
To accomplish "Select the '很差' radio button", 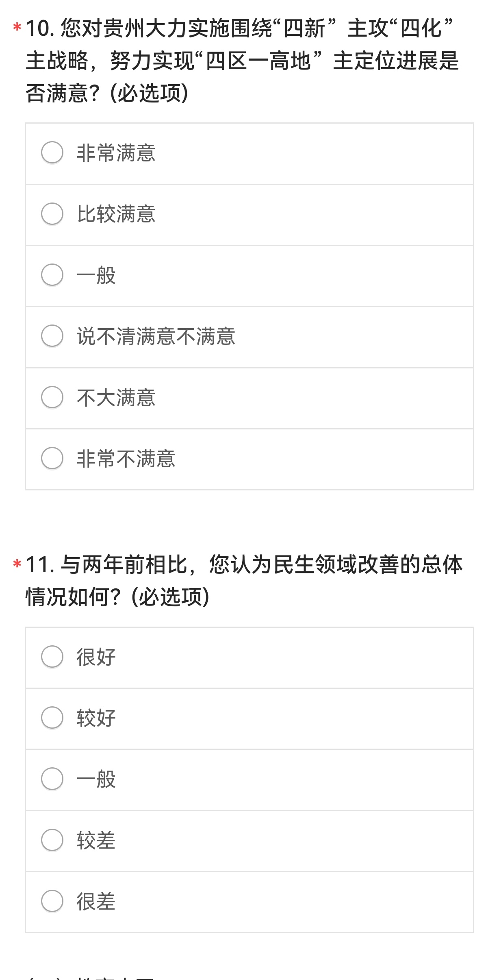I will 52,901.
